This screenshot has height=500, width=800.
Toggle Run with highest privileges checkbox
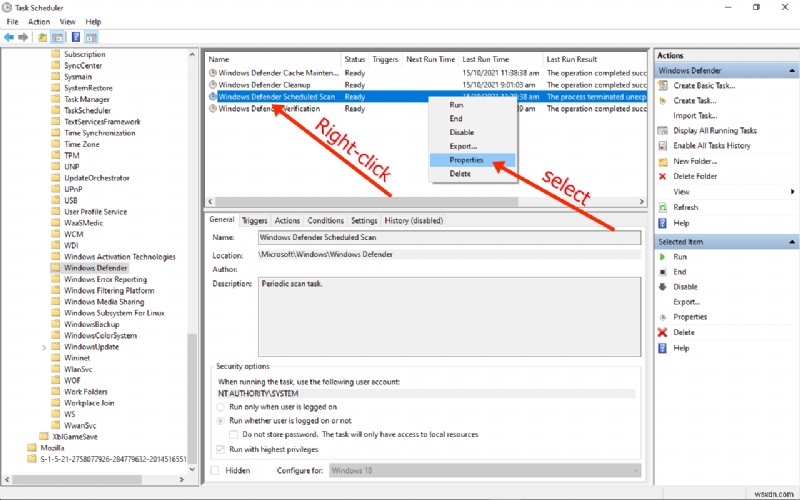pyautogui.click(x=220, y=449)
